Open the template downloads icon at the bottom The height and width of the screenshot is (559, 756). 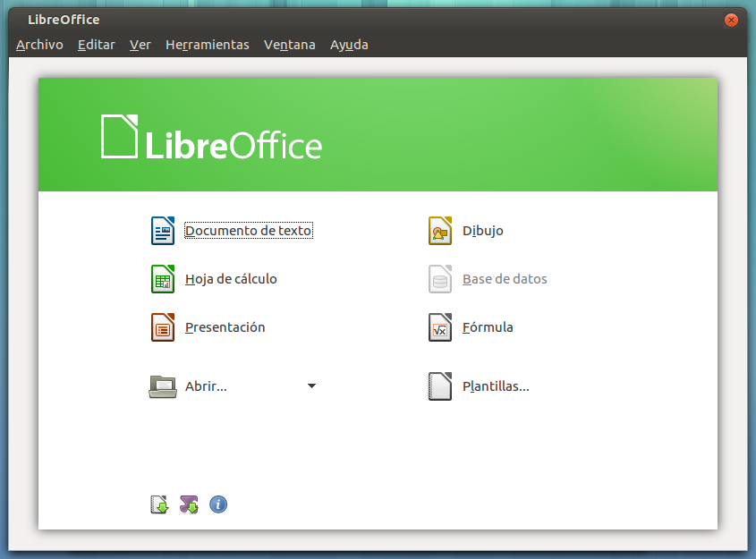[159, 504]
